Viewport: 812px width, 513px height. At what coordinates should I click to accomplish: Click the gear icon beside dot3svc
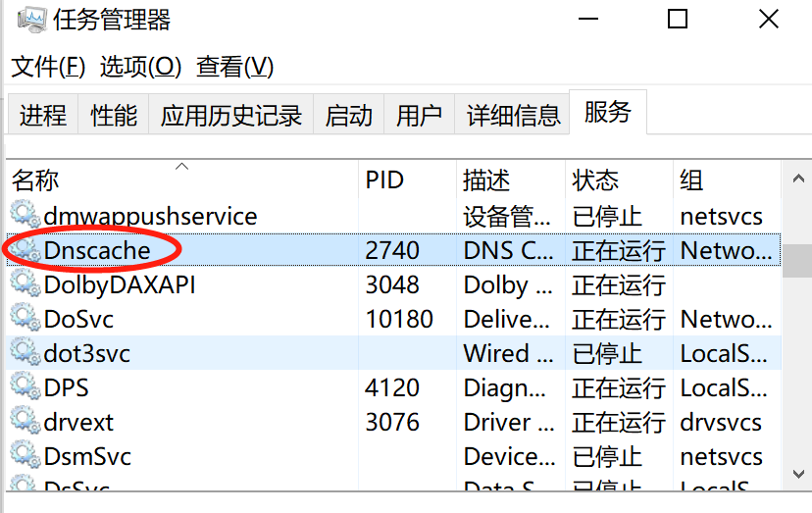(23, 353)
